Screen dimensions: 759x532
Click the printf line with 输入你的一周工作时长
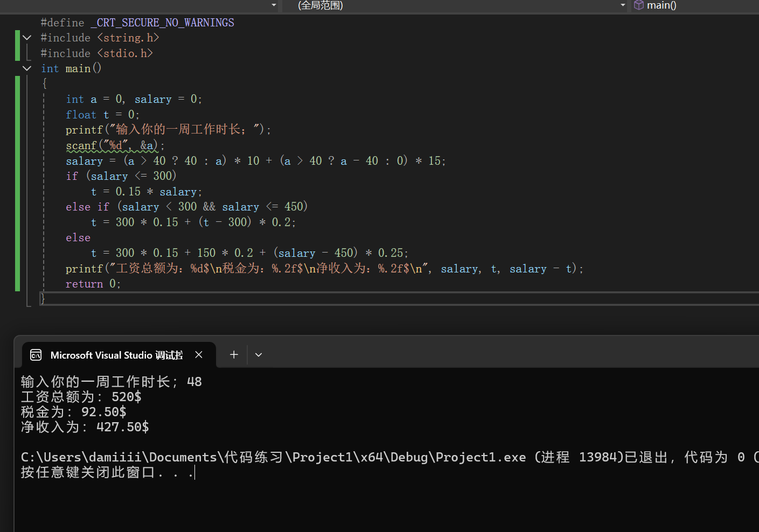(x=168, y=130)
